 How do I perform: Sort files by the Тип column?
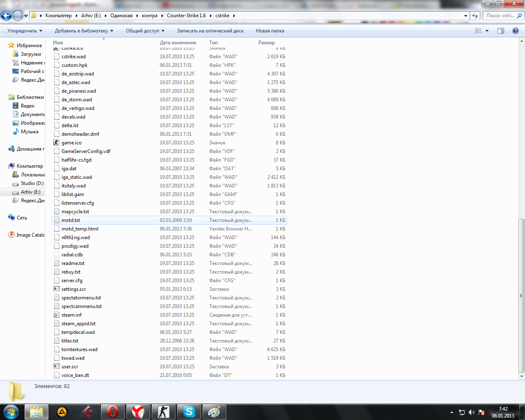coord(231,43)
